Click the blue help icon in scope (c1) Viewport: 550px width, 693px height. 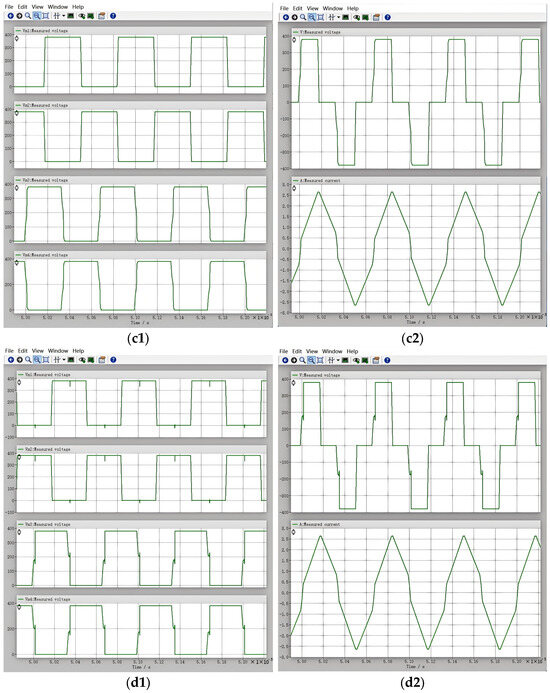[113, 15]
